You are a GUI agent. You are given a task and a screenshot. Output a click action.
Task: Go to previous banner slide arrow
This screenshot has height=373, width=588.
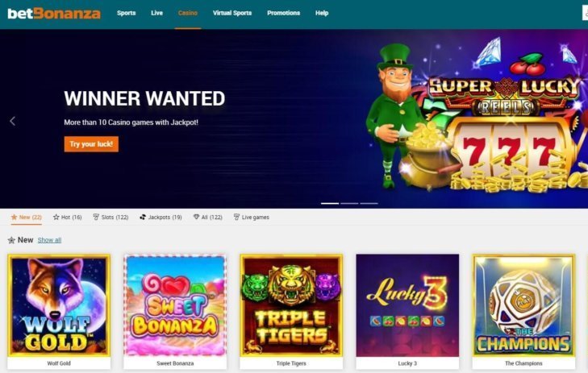click(x=12, y=121)
